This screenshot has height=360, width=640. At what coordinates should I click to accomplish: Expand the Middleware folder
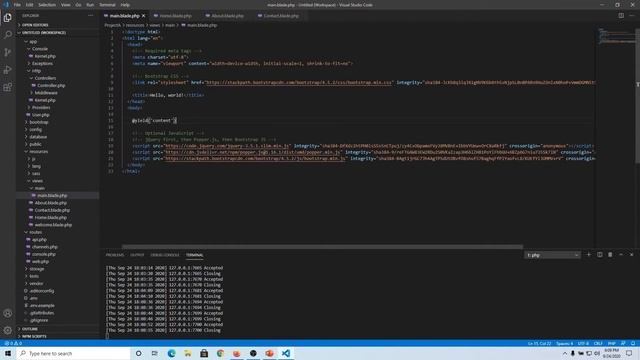pos(46,93)
